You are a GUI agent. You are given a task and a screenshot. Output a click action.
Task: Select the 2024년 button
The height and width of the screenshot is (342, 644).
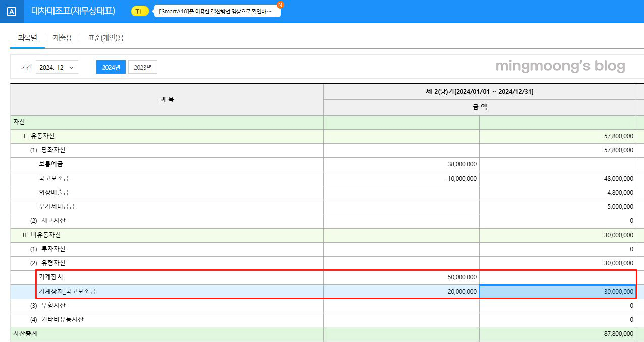coord(111,67)
